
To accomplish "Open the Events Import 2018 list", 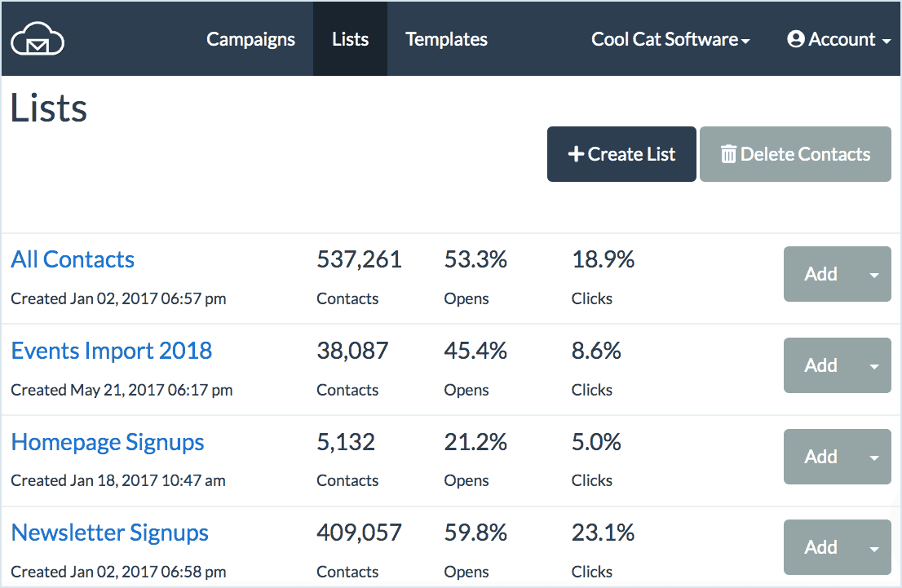I will point(112,351).
